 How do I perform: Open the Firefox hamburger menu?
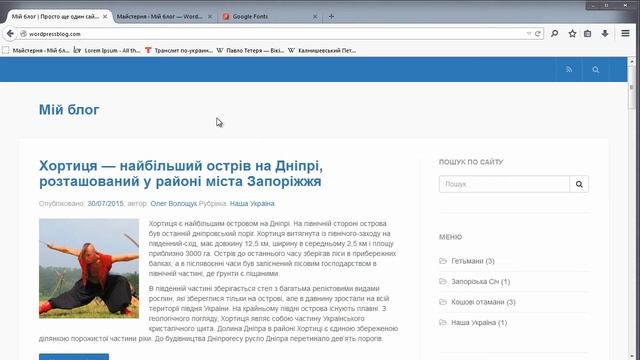coord(625,33)
